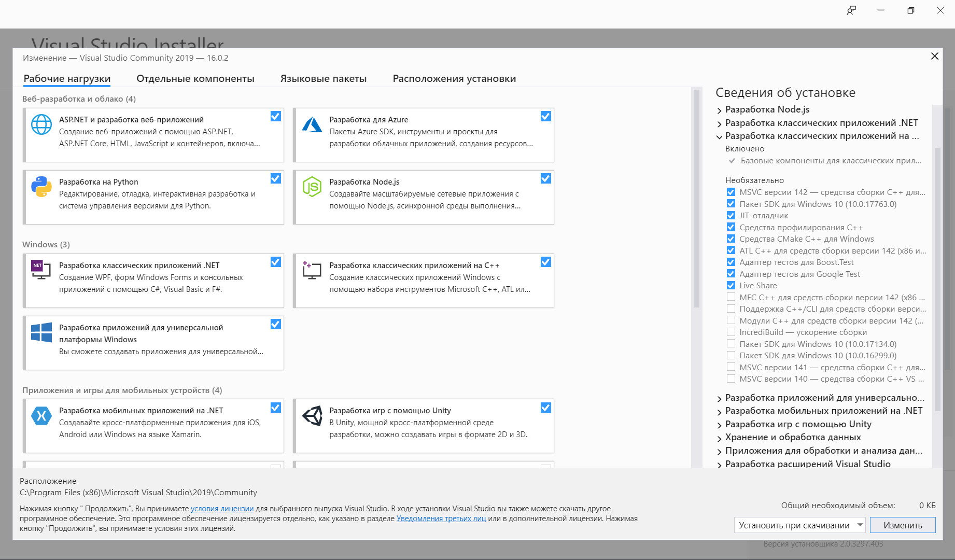Uncheck ATL C++ for build tools 142
The height and width of the screenshot is (560, 955).
pyautogui.click(x=731, y=250)
